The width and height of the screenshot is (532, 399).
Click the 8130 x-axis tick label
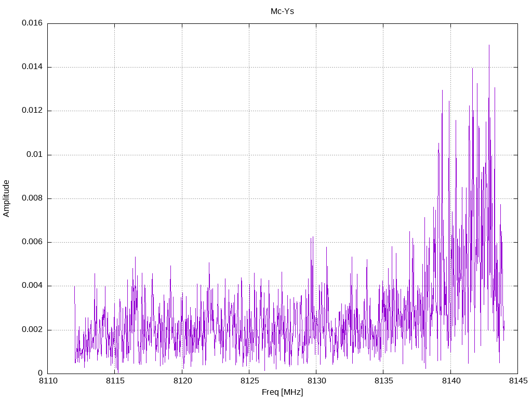(316, 381)
